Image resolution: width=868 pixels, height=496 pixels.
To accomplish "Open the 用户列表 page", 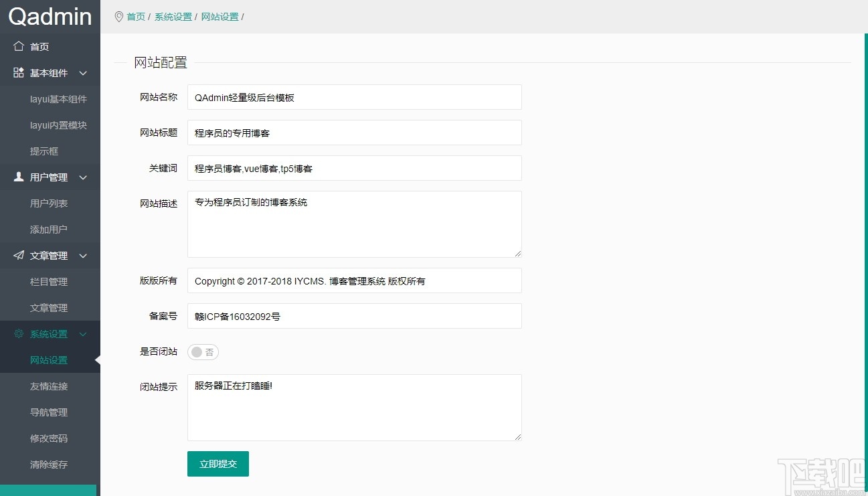I will (50, 203).
